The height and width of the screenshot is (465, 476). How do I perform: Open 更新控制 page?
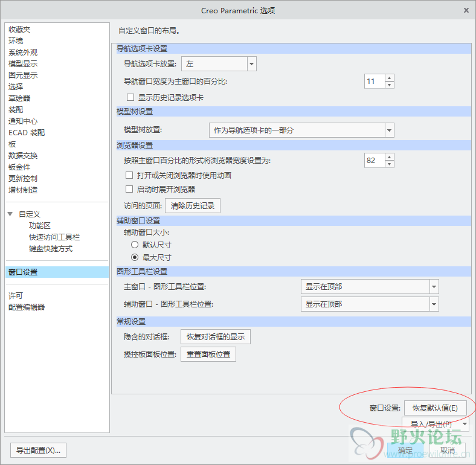pos(23,179)
